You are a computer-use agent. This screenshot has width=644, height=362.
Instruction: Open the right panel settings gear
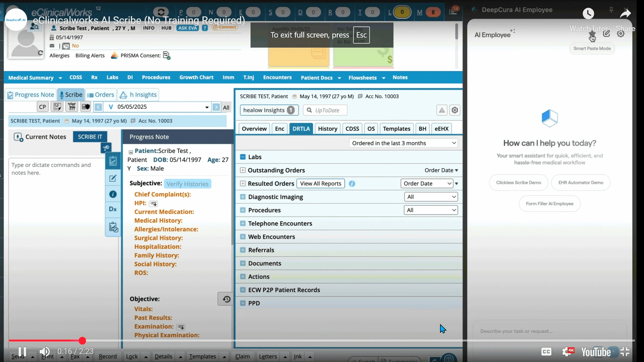(x=455, y=110)
